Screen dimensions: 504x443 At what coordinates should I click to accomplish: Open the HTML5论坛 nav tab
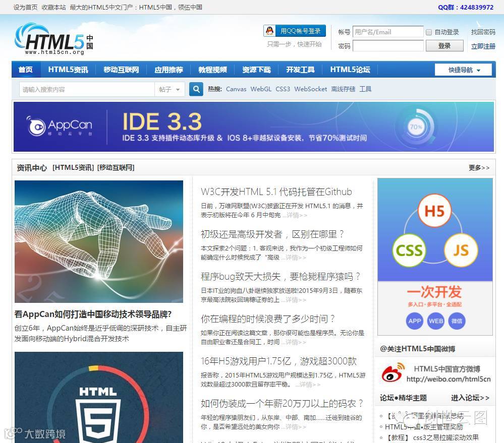[350, 70]
